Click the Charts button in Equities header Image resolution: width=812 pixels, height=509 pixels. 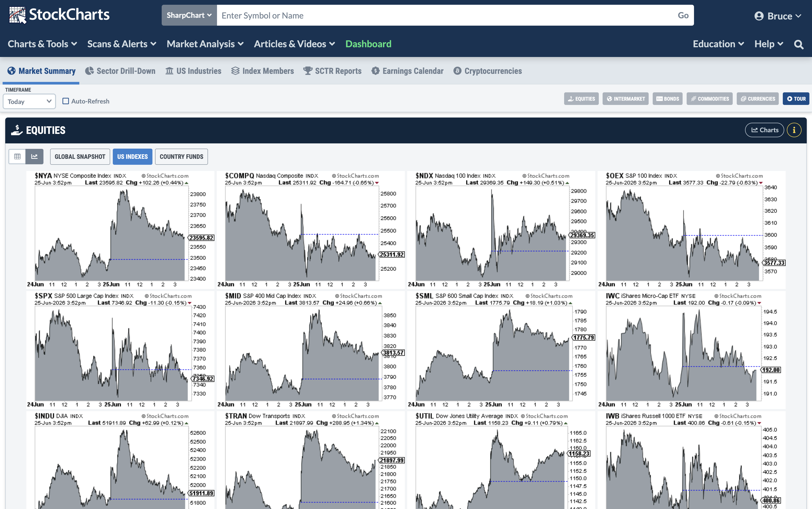pyautogui.click(x=765, y=130)
